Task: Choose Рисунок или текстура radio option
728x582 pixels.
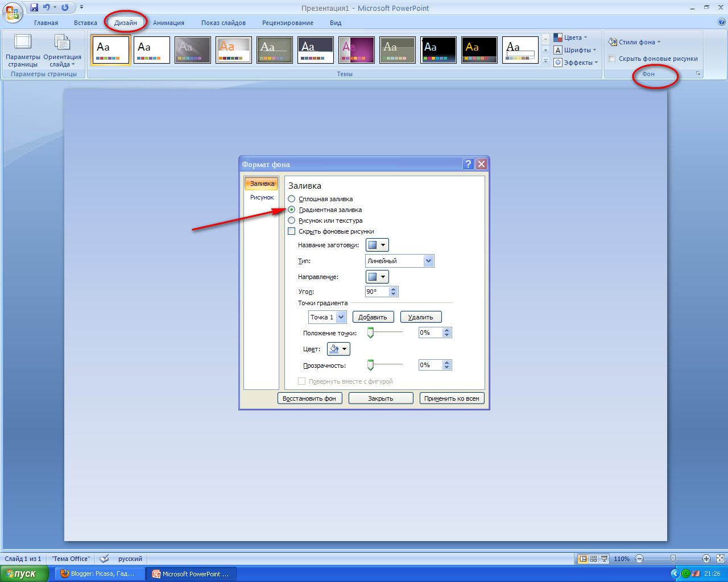Action: [x=292, y=221]
